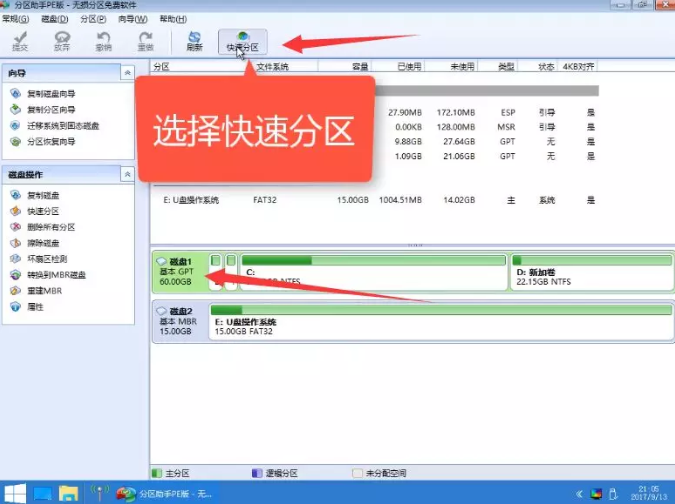
Task: Open the Windows Start button on the taskbar
Action: click(x=14, y=493)
